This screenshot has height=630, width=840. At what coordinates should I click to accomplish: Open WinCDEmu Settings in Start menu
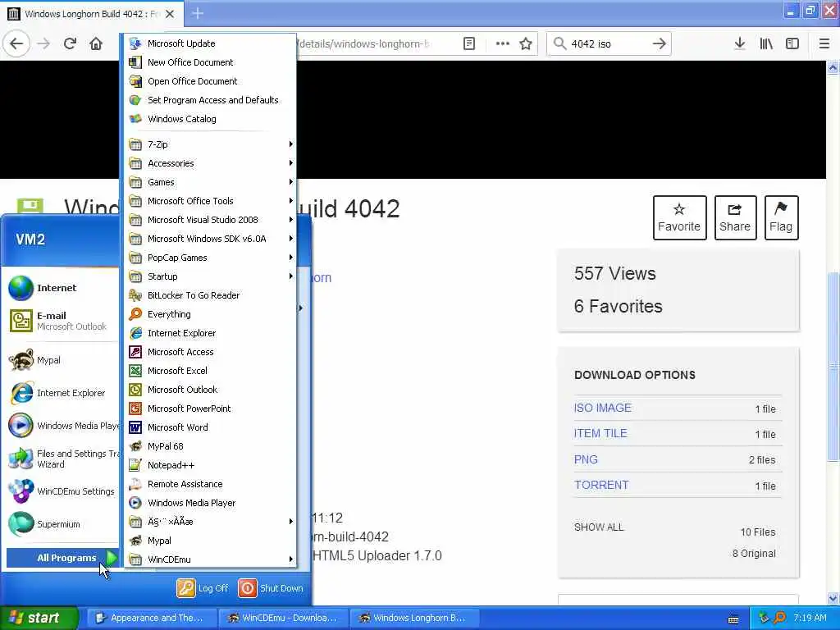[x=62, y=491]
